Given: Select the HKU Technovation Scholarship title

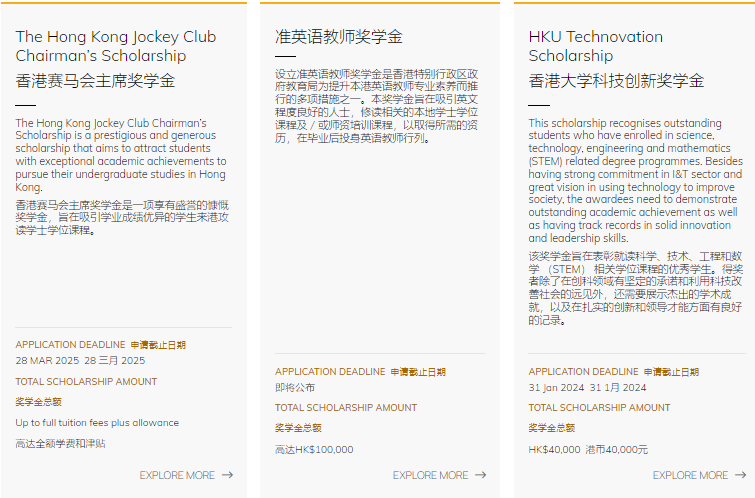Looking at the screenshot, I should (595, 46).
